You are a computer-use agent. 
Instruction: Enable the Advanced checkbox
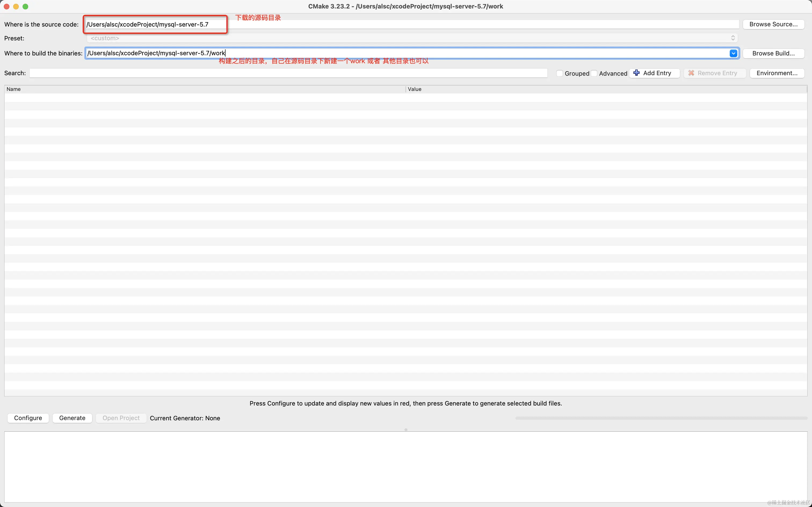[x=594, y=73]
